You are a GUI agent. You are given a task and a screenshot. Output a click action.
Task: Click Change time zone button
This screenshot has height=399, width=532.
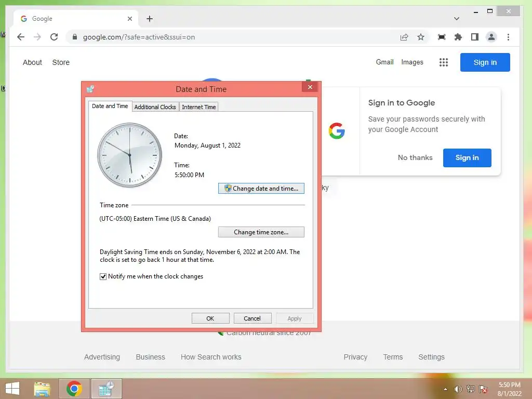coord(261,232)
